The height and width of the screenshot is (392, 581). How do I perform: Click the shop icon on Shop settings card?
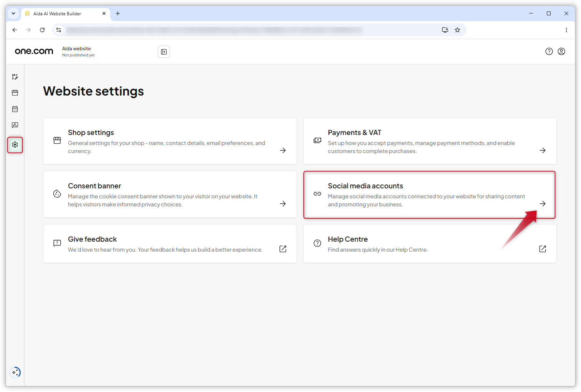[57, 140]
